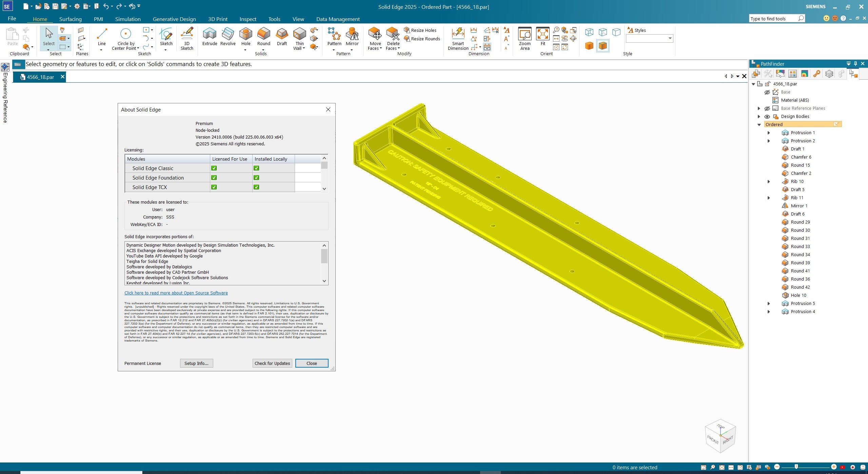Screen dimensions: 868x474
Task: Open the Inspect menu
Action: pyautogui.click(x=248, y=19)
